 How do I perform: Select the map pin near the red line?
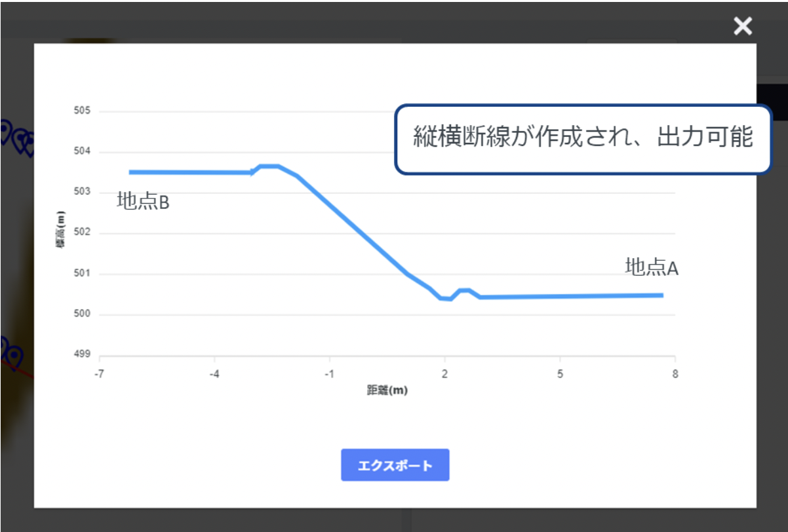click(x=12, y=354)
